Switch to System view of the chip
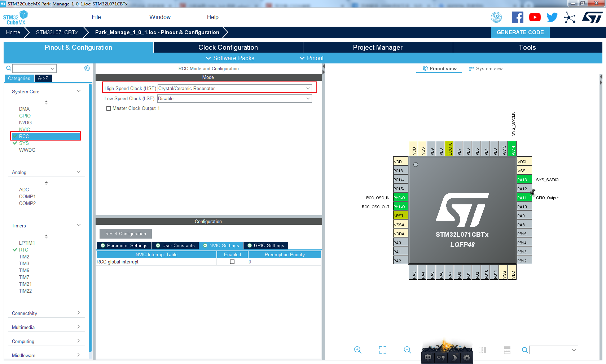The width and height of the screenshot is (606, 364). [x=486, y=68]
